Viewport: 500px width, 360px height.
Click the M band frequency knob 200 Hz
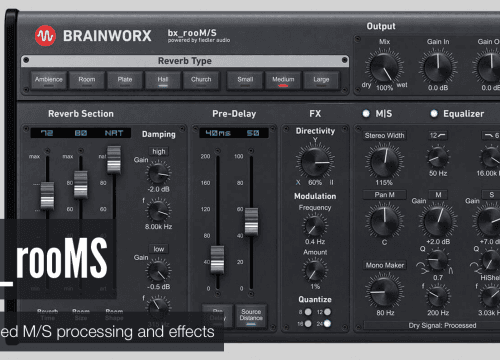pos(438,296)
